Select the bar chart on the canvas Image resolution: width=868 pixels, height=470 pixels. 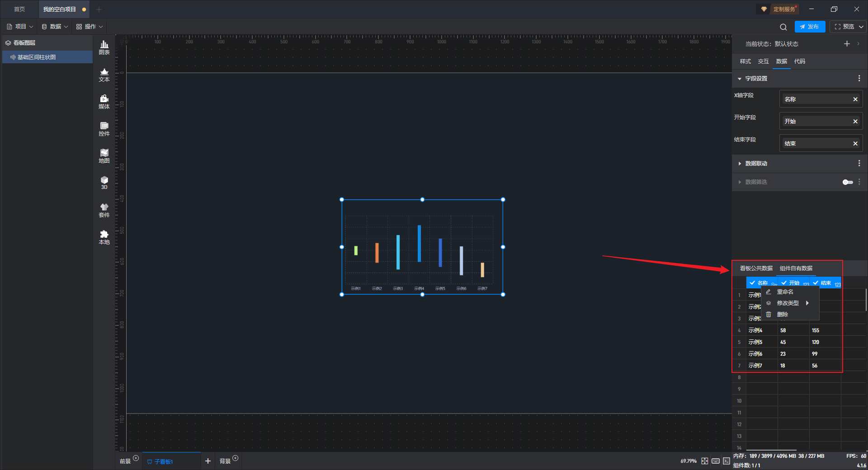[x=422, y=247]
